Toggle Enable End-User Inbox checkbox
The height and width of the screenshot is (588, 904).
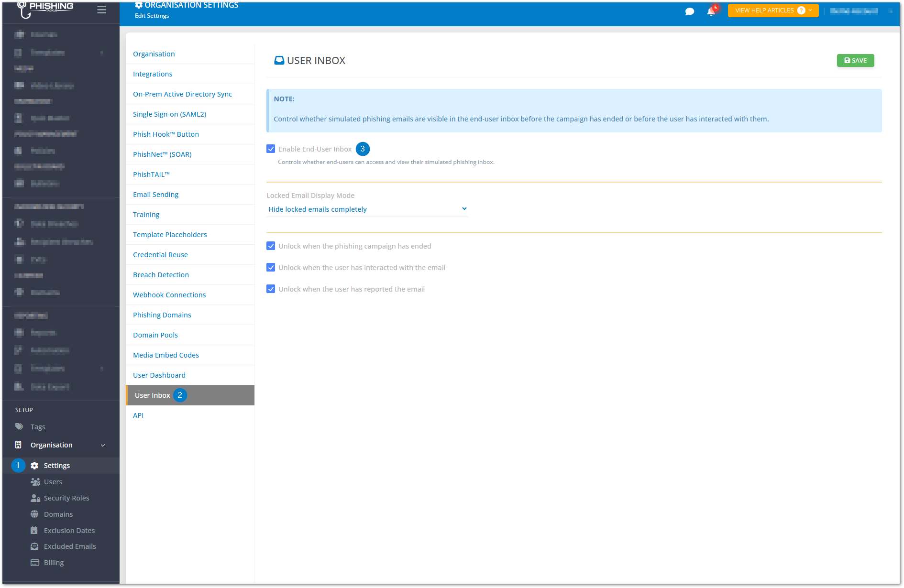pyautogui.click(x=271, y=149)
